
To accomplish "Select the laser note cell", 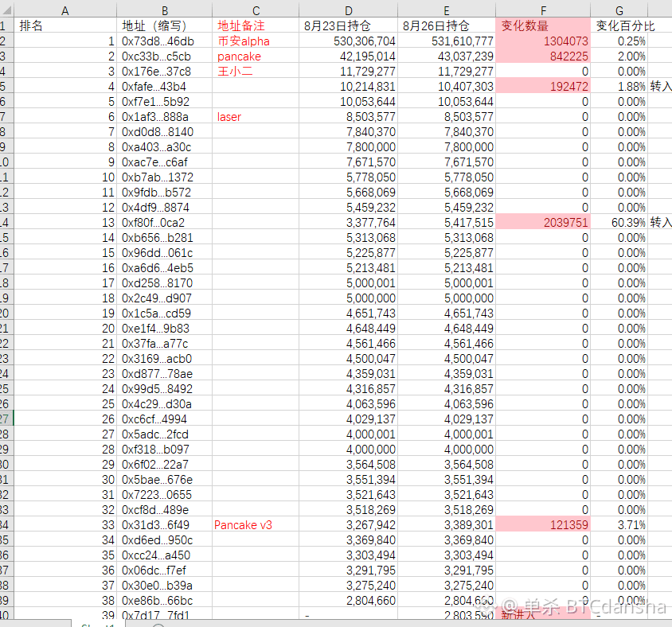I will (256, 116).
